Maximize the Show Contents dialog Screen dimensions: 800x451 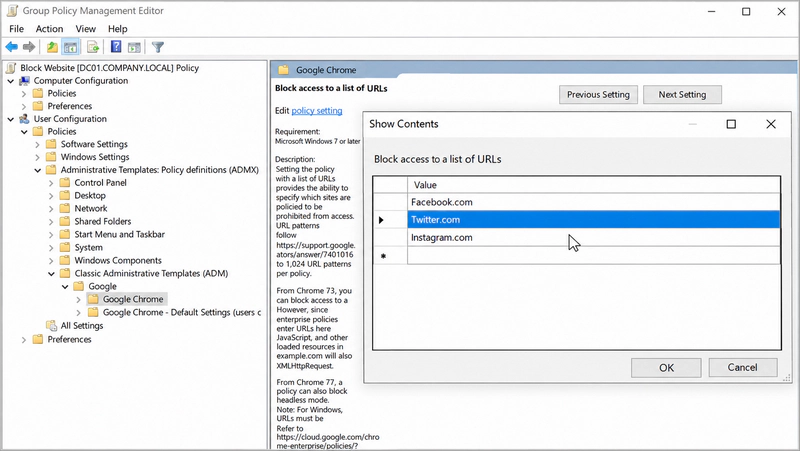(731, 124)
